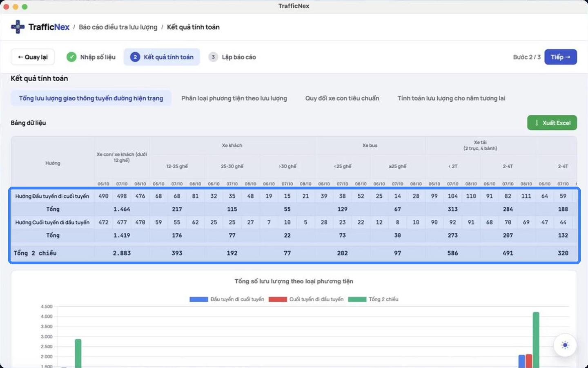Click the Bảng dữ liệu heading

pos(28,123)
